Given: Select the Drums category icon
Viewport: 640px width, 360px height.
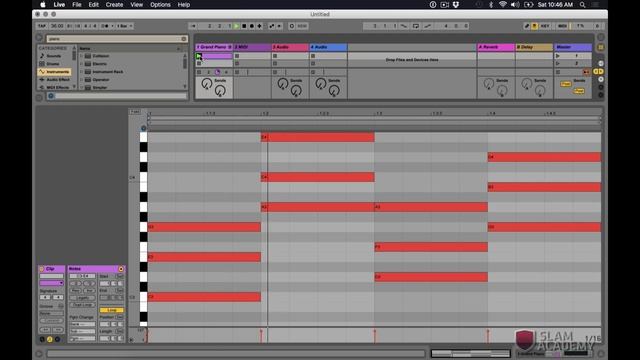Looking at the screenshot, I should point(42,64).
